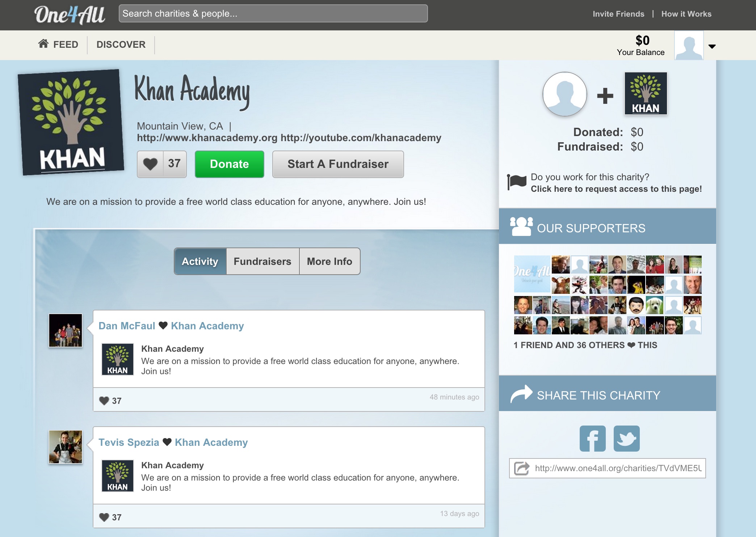The height and width of the screenshot is (537, 756).
Task: Open How it Works link
Action: [686, 14]
